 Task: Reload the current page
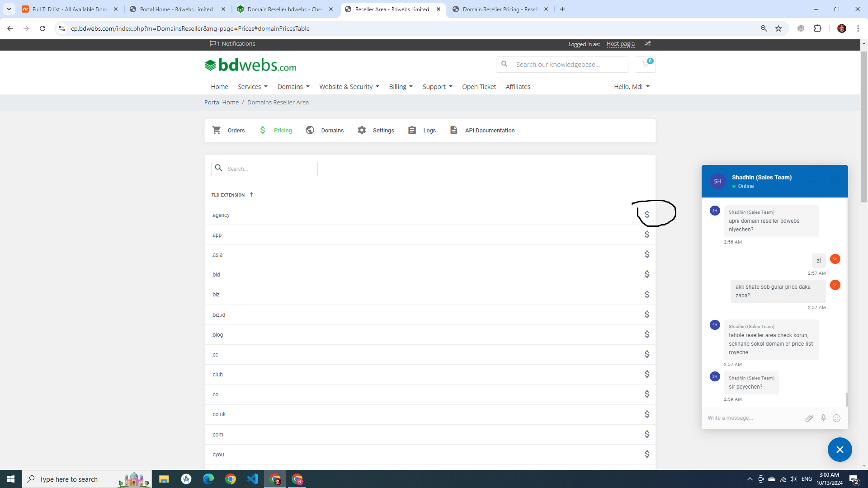tap(42, 28)
